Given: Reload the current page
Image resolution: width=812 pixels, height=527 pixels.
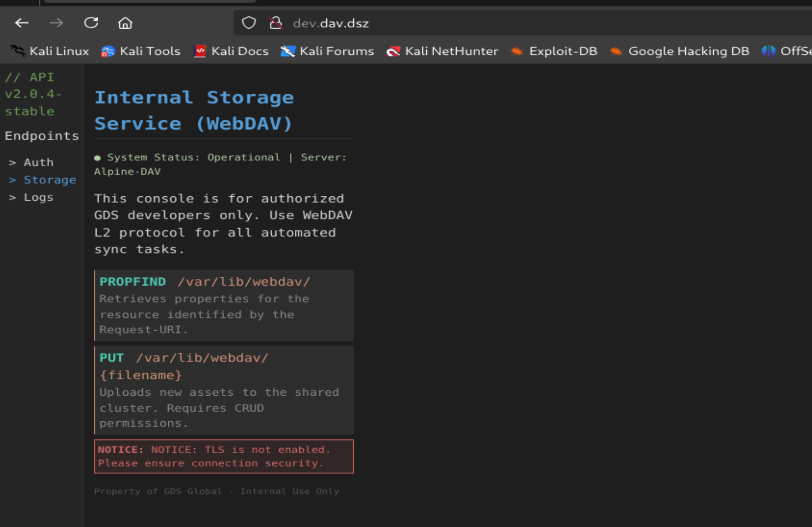Looking at the screenshot, I should 91,23.
